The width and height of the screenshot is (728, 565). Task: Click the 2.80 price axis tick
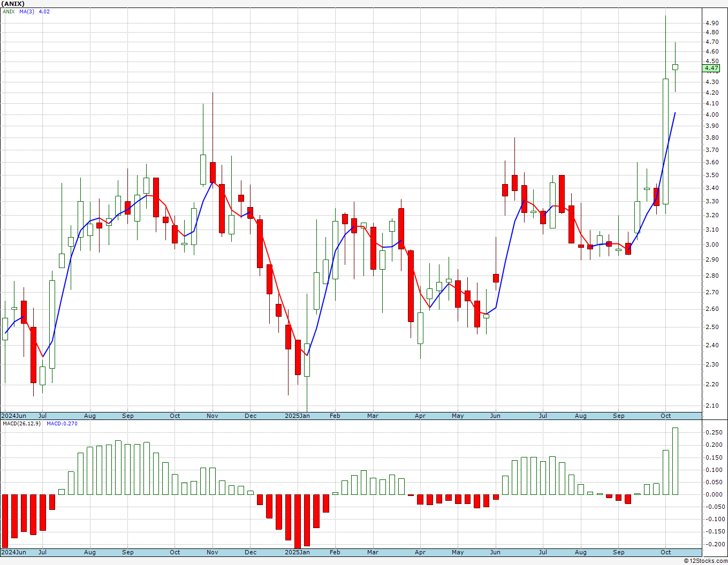pos(712,276)
